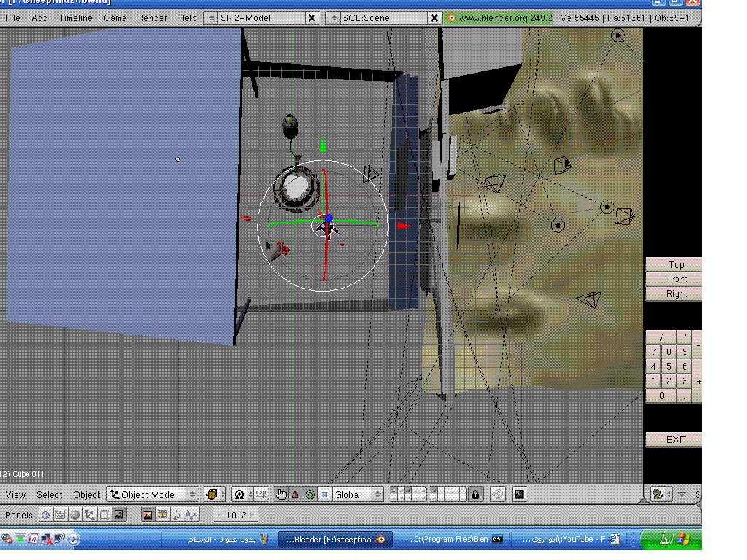Select the translate manipulator triangle icon
This screenshot has height=560, width=747.
point(295,494)
